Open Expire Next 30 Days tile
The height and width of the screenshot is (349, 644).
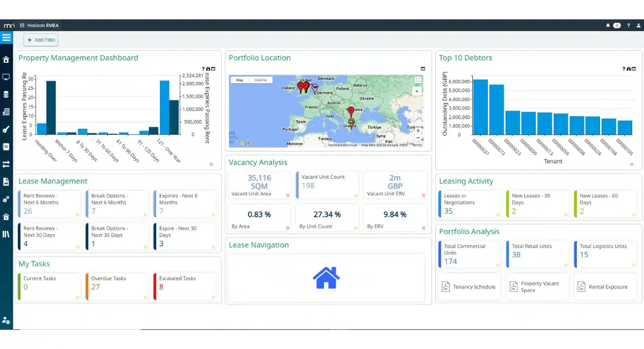185,236
